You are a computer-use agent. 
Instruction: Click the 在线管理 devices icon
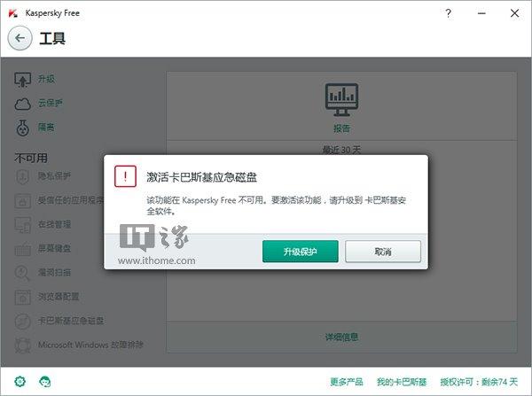pyautogui.click(x=23, y=225)
